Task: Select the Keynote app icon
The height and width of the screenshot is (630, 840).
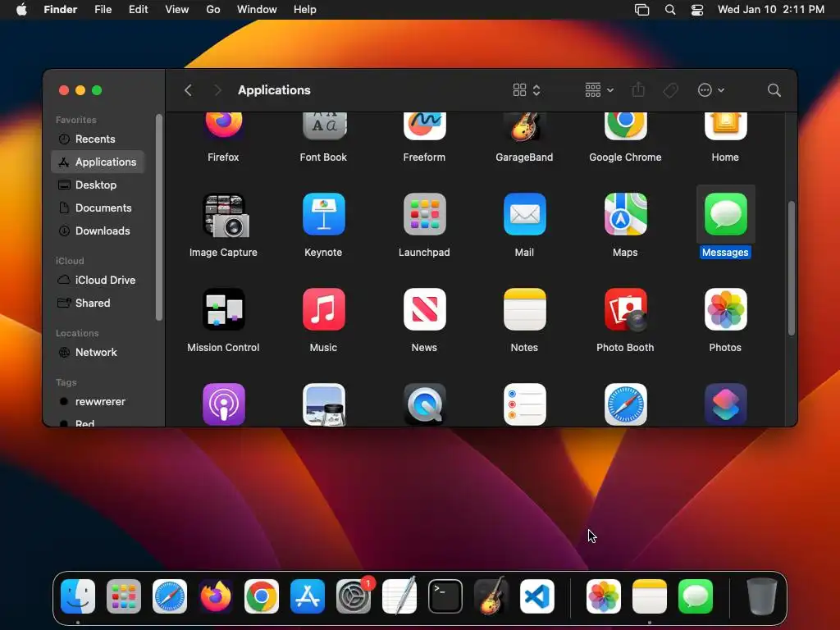Action: click(323, 214)
